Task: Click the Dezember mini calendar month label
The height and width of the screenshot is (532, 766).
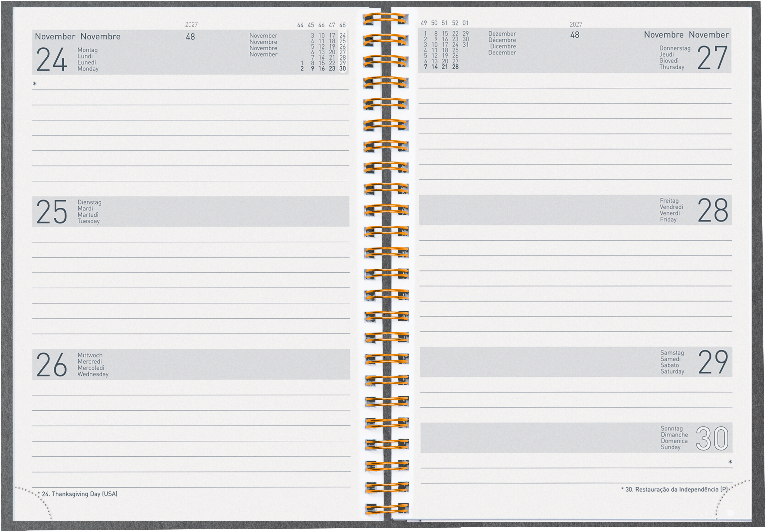Action: click(x=502, y=34)
